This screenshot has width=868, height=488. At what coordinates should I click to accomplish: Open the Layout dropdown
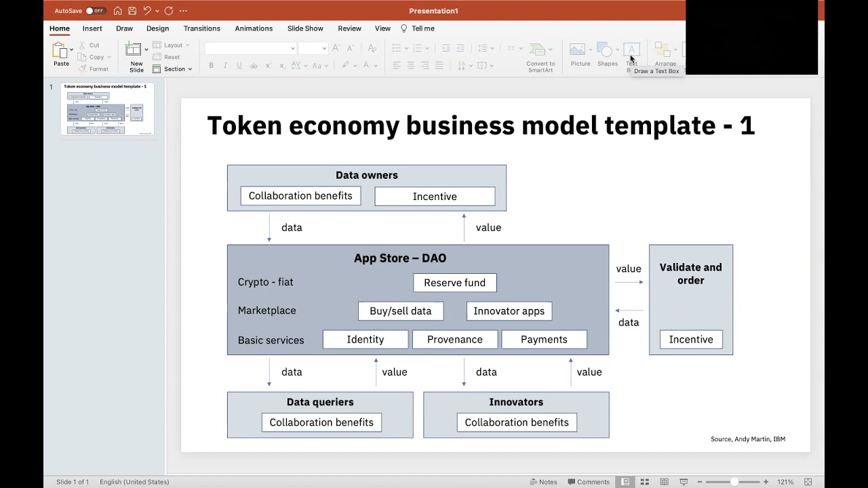coord(172,45)
